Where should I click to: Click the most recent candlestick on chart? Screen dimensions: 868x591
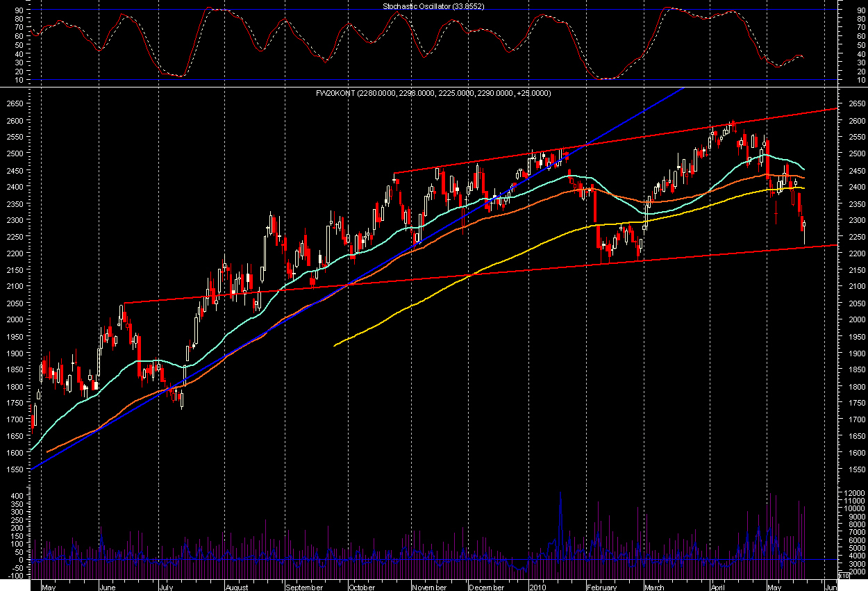click(804, 224)
